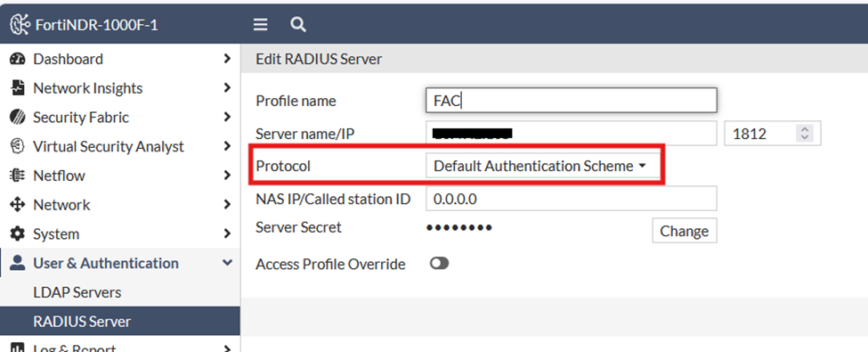Click the Edit RADIUS Server heading
868x352 pixels.
pyautogui.click(x=319, y=59)
